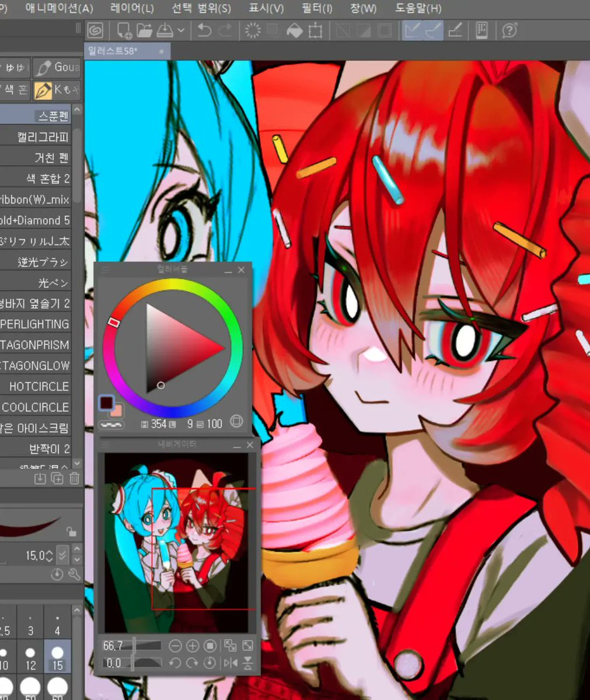Select the 스푼펜 brush
This screenshot has width=590, height=700.
36,116
